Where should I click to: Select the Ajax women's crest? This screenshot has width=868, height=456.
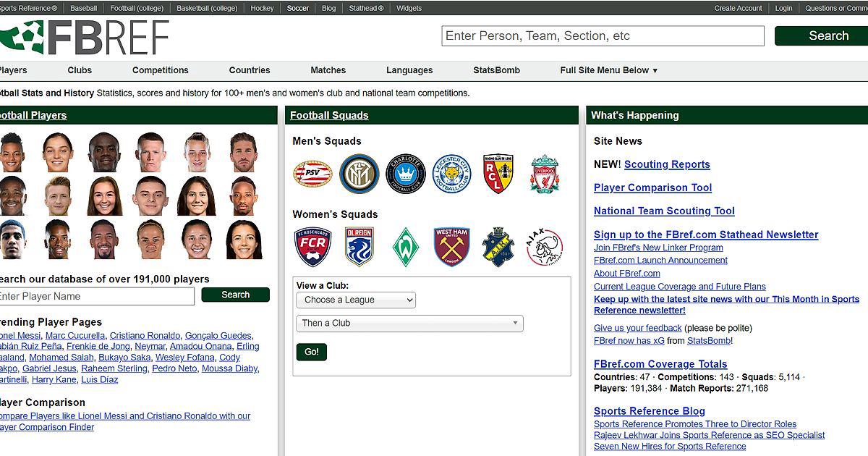click(545, 247)
